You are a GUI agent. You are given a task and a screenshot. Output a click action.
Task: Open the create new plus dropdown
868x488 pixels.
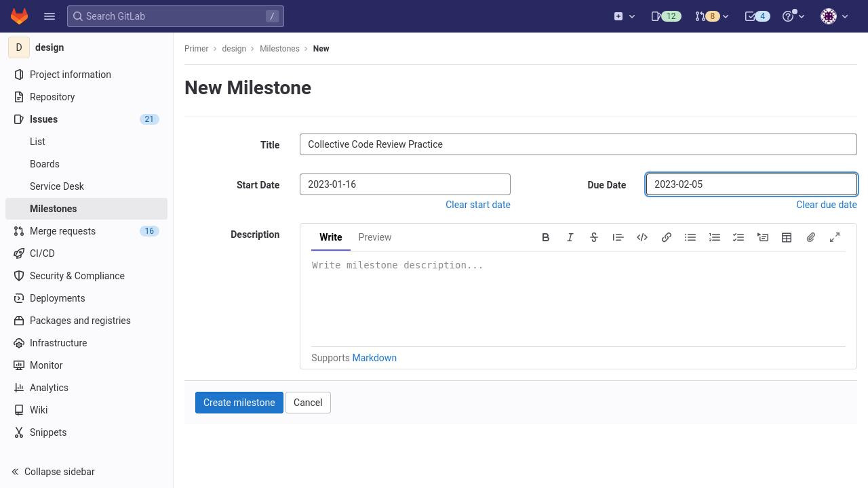tap(625, 16)
